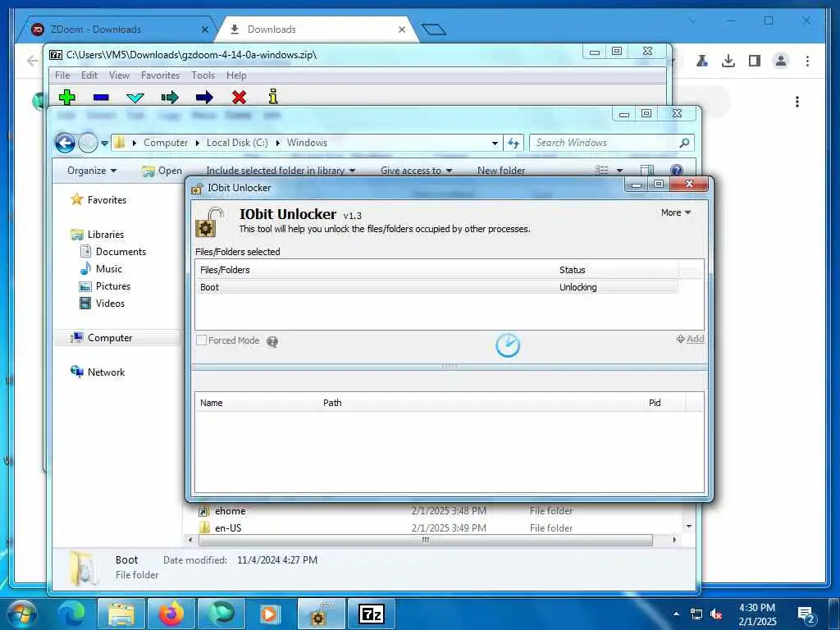Open the Favorites menu in 7-Zip

(x=160, y=75)
